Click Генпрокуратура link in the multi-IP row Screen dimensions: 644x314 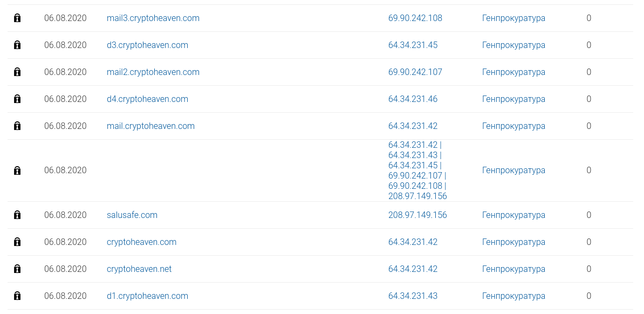click(x=514, y=170)
